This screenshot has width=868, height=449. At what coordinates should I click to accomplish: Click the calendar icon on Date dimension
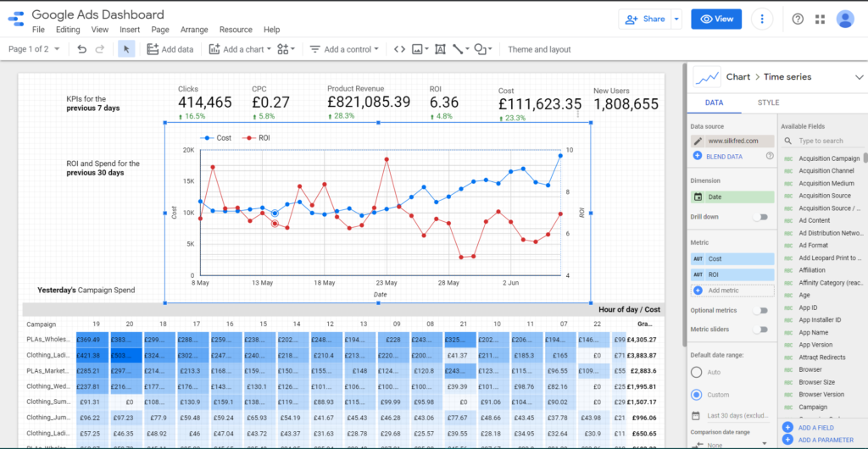698,197
